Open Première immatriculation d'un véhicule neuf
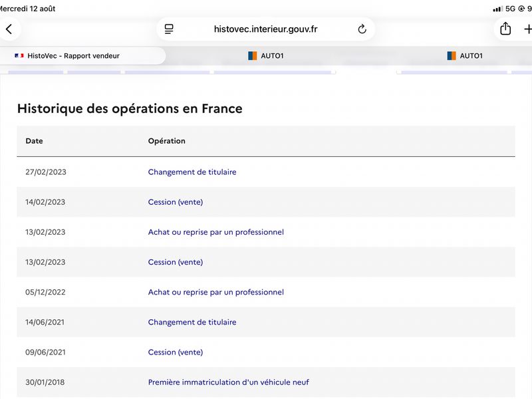 click(228, 382)
